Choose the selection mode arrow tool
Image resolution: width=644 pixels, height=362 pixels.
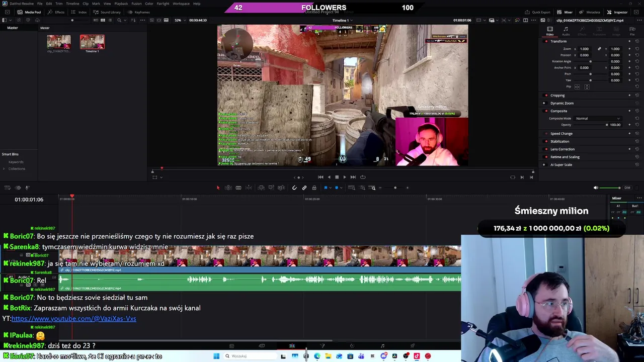[218, 188]
